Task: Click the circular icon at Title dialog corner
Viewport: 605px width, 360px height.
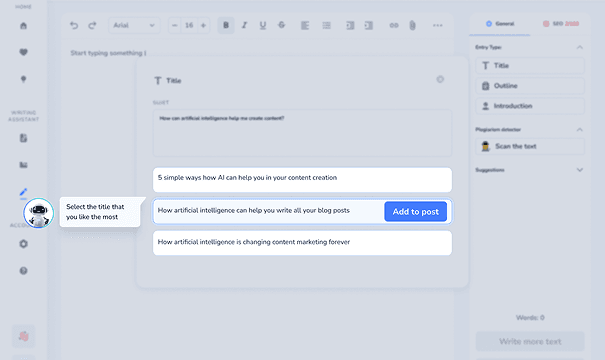Action: pyautogui.click(x=440, y=79)
